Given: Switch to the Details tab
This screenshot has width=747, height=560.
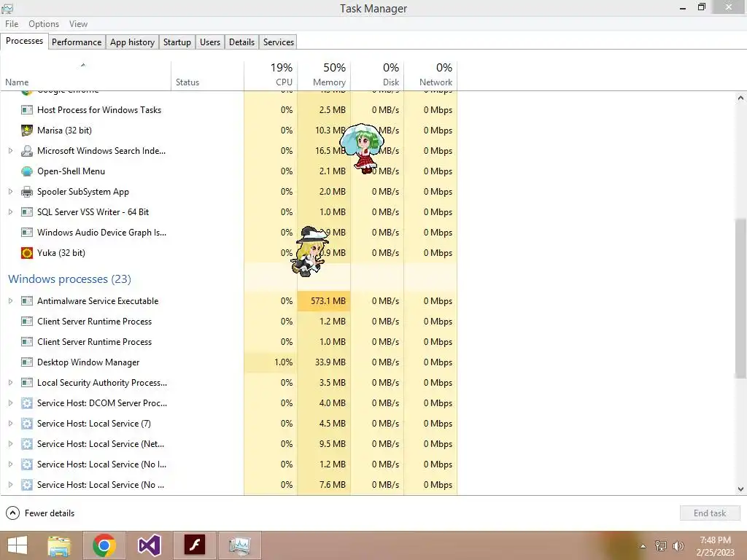Looking at the screenshot, I should coord(241,42).
